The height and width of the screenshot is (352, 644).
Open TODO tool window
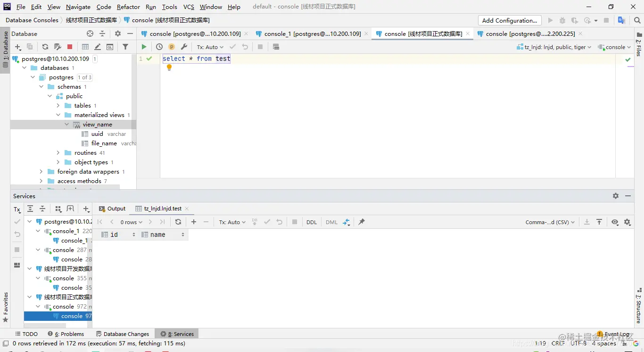[x=26, y=334]
